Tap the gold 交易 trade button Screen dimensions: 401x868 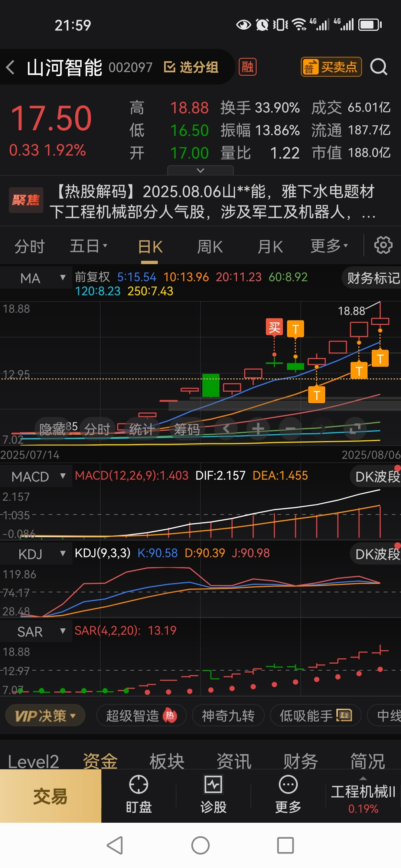tap(50, 796)
